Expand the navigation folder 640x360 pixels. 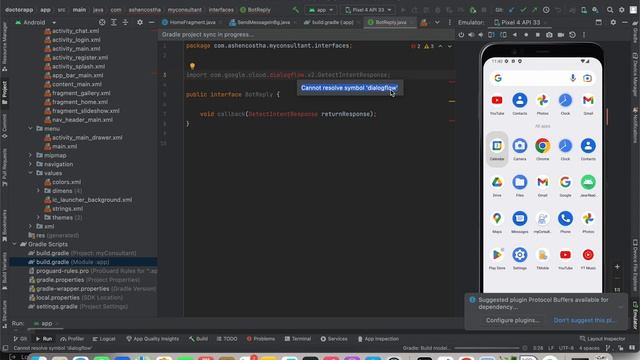tap(31, 164)
